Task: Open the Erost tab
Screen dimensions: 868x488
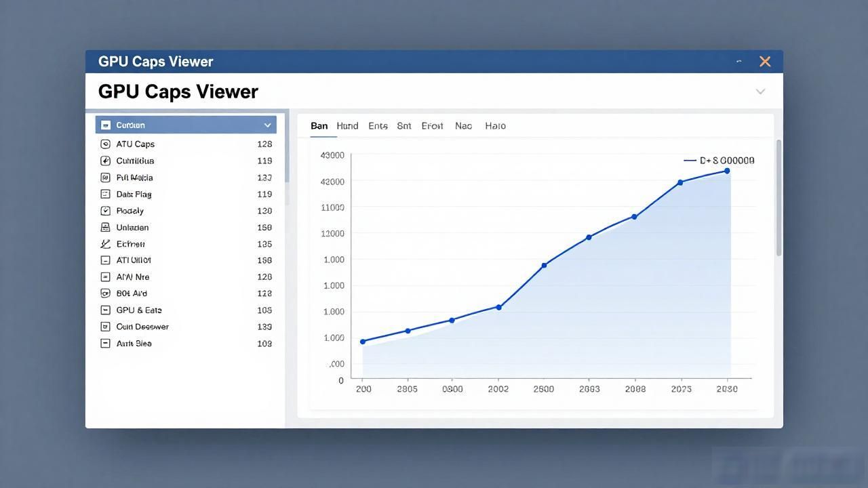Action: pos(432,126)
